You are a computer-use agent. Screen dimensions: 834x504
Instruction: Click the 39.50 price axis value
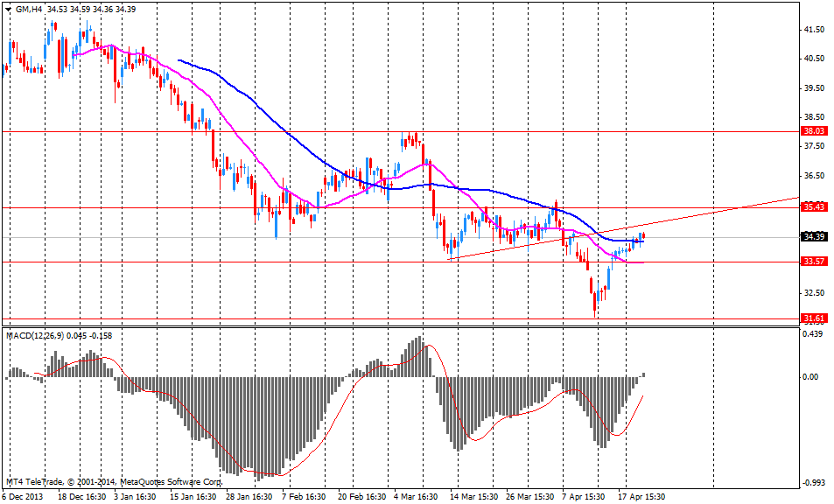(814, 87)
